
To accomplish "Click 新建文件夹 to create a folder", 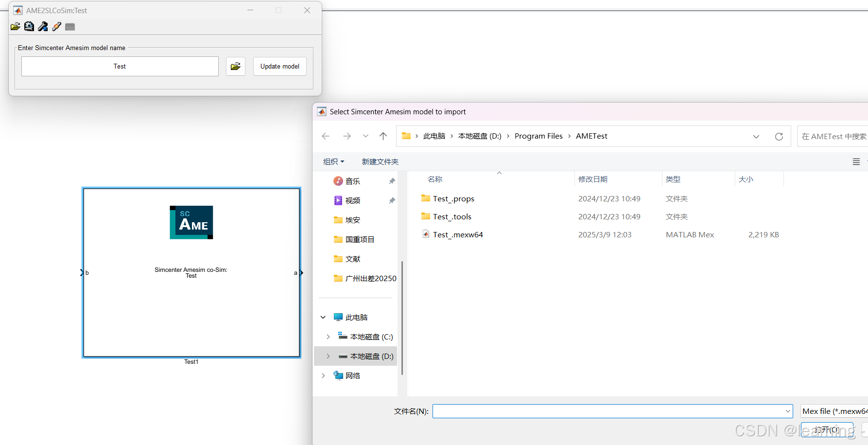I will point(380,161).
